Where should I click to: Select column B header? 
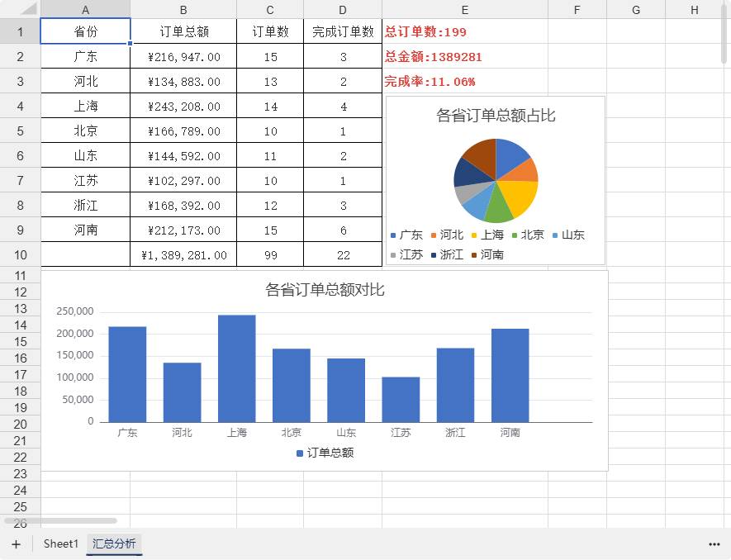pyautogui.click(x=183, y=10)
